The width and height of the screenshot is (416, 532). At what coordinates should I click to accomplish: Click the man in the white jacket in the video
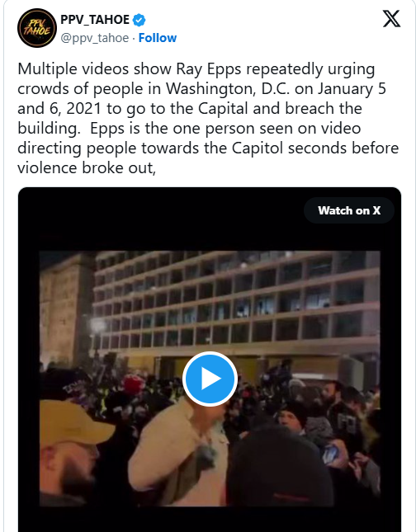(x=180, y=454)
